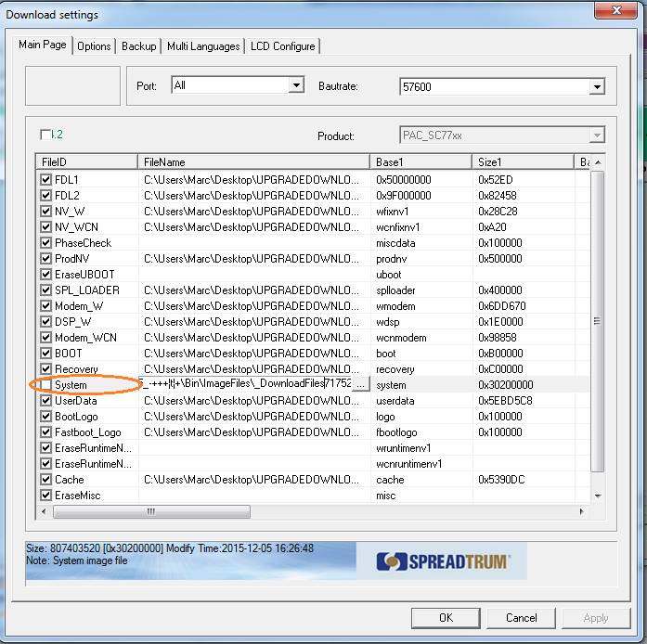The height and width of the screenshot is (644, 647).
Task: Close the Download settings dialog
Action: 616,10
